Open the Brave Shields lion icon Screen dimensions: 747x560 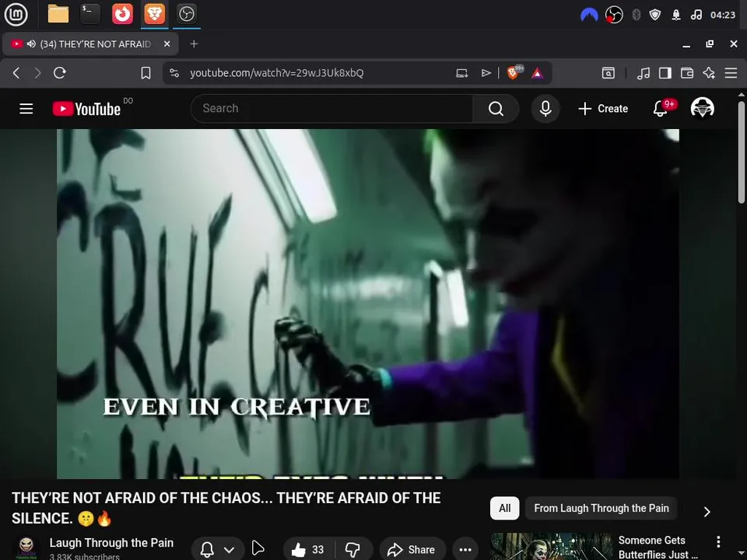point(514,72)
